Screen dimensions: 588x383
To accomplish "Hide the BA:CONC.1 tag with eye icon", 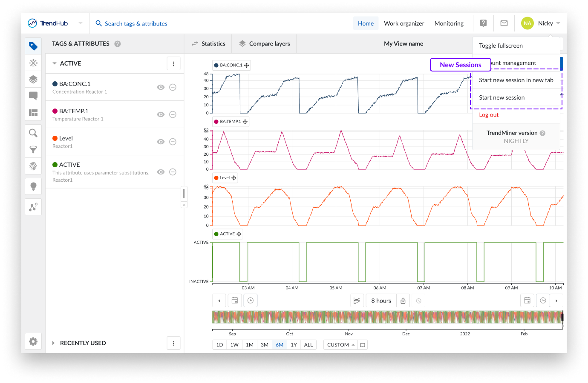I will pyautogui.click(x=161, y=87).
